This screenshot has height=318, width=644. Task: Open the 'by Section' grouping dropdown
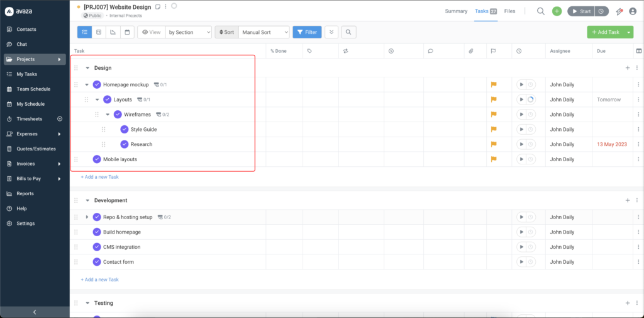189,32
